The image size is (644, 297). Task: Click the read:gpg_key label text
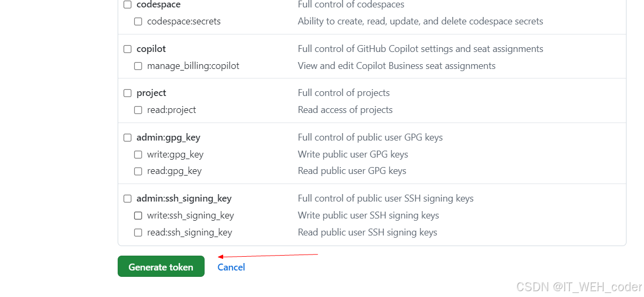pyautogui.click(x=174, y=171)
